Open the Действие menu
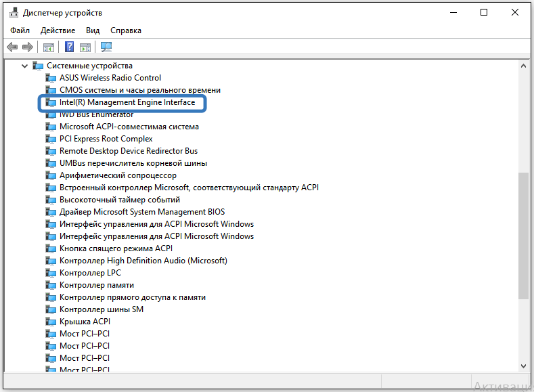 click(58, 30)
